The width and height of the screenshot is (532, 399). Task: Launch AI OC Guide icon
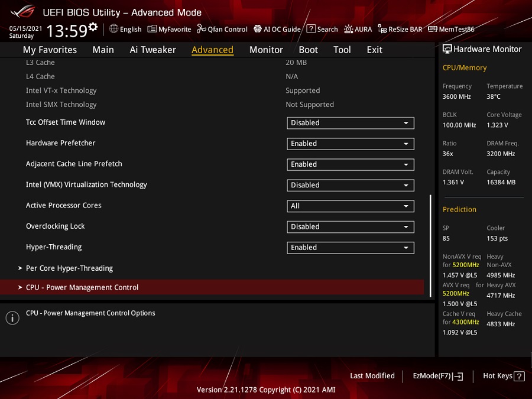[x=258, y=29]
